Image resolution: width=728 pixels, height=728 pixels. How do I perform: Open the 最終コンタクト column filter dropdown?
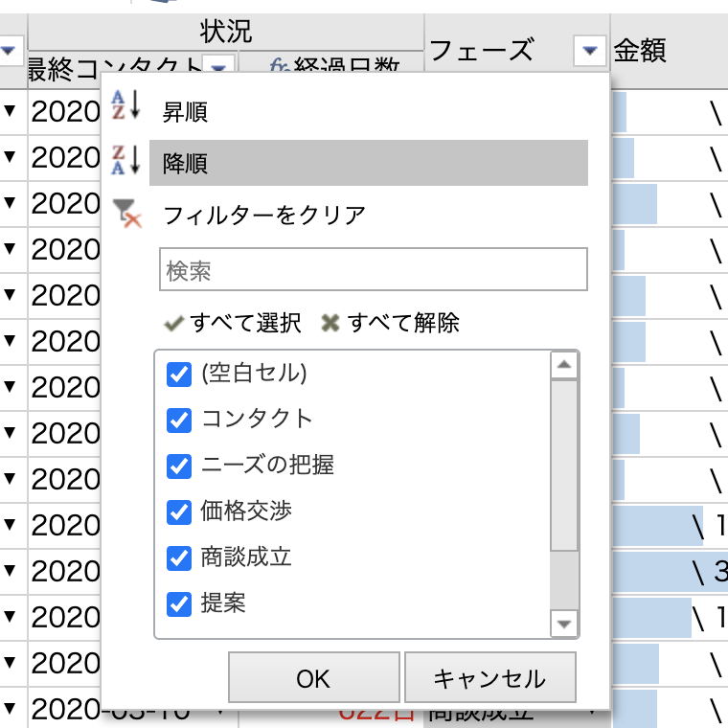(218, 67)
